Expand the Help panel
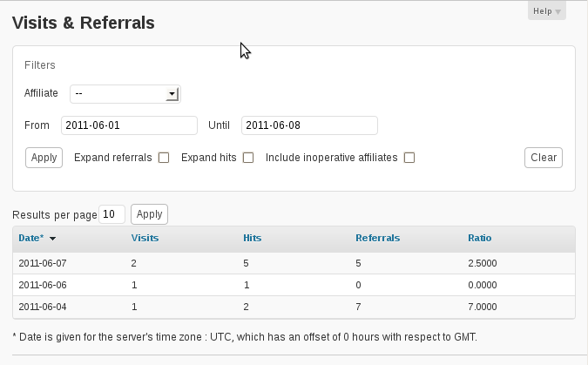 tap(547, 10)
